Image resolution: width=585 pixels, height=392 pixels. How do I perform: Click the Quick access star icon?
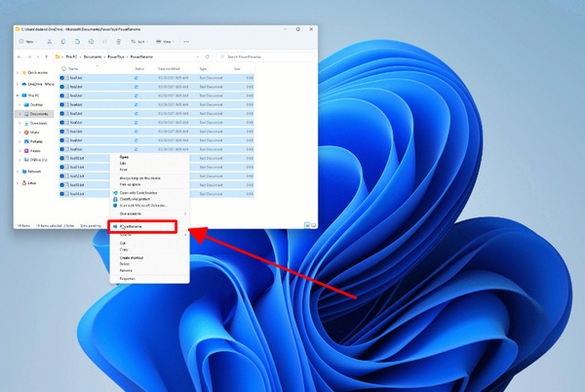click(x=24, y=73)
